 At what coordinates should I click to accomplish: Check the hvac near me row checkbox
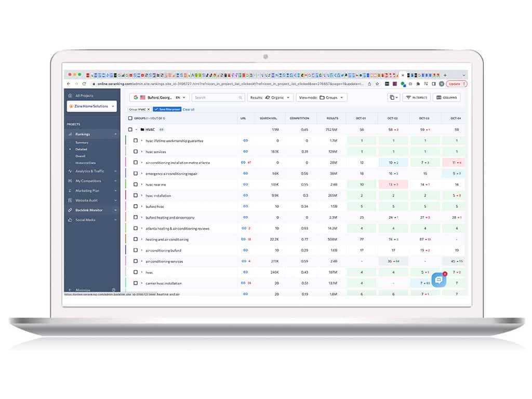[x=136, y=184]
